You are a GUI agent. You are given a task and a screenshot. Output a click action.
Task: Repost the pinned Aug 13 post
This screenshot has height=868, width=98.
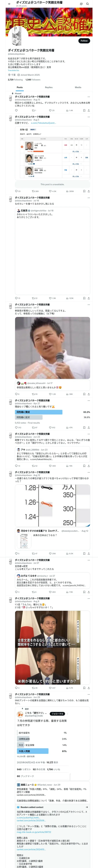coord(34,110)
